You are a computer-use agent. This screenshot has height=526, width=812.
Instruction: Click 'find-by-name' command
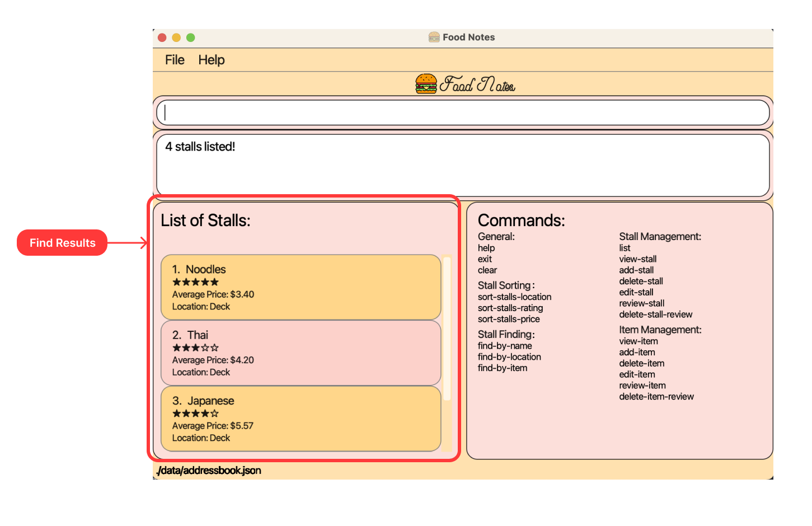505,346
